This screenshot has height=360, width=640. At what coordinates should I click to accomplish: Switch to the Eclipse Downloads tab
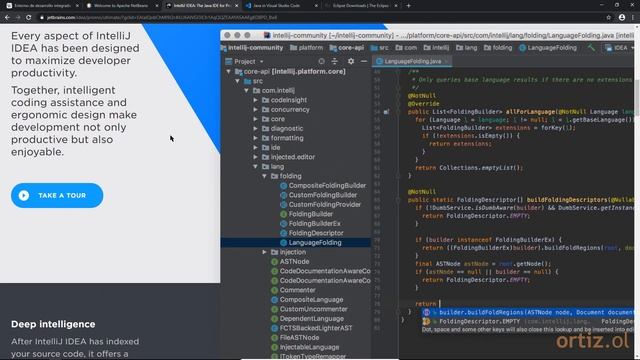361,6
